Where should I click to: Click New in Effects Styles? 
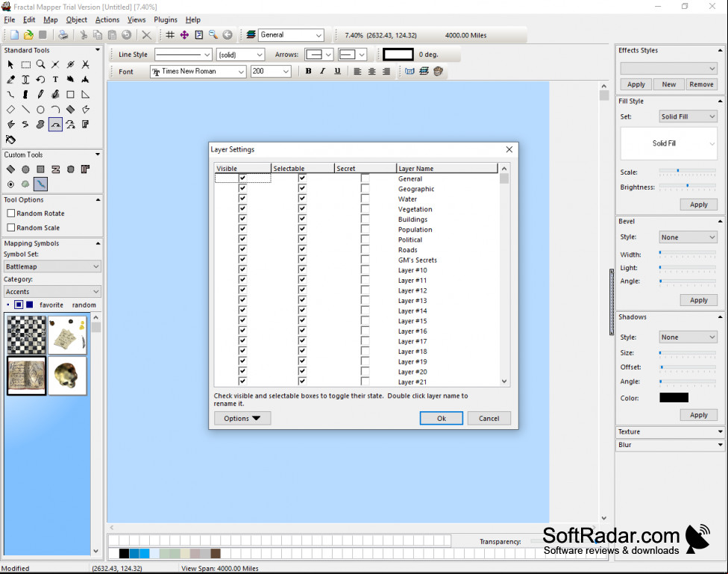[x=668, y=84]
